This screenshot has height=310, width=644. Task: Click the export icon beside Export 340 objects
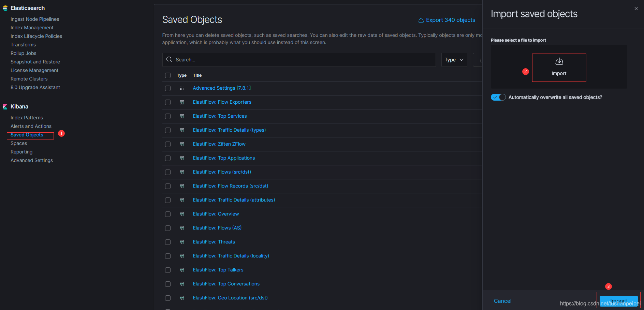[421, 20]
